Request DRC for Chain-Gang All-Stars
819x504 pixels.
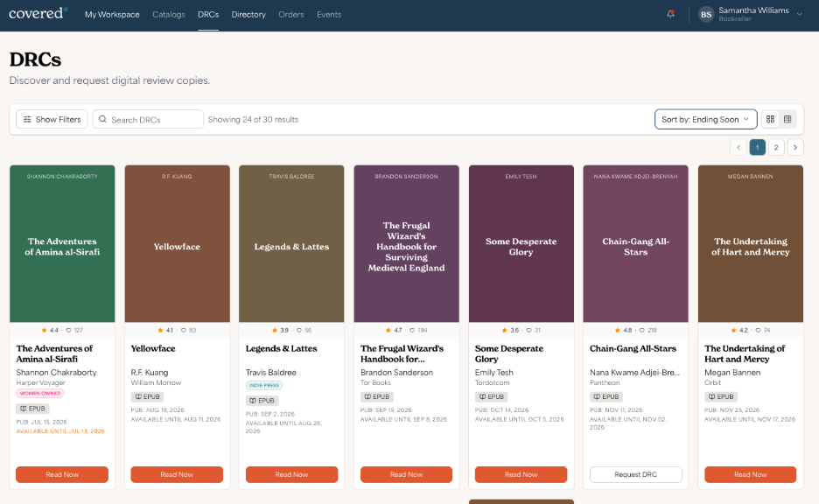(x=635, y=474)
